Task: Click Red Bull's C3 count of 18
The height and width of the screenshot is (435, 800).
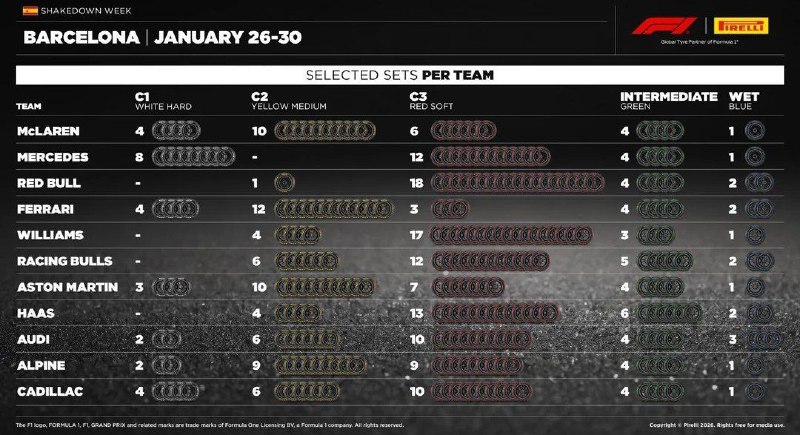Action: click(x=417, y=183)
